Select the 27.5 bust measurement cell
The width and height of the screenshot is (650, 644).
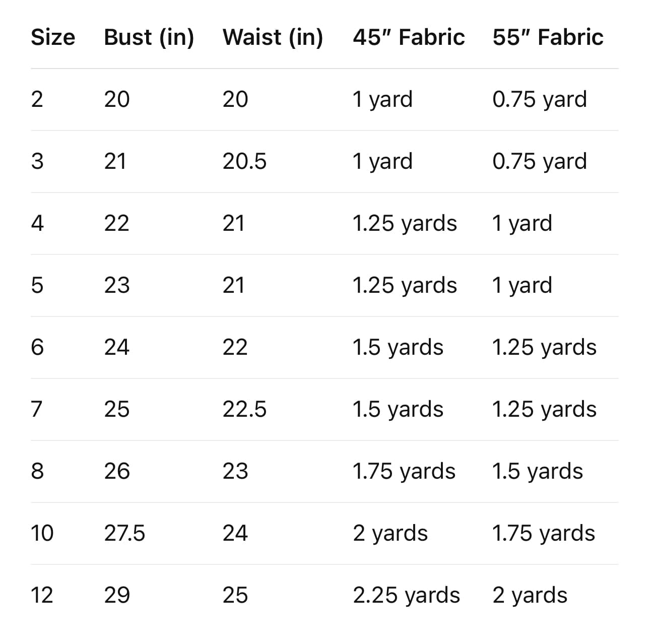pyautogui.click(x=124, y=533)
